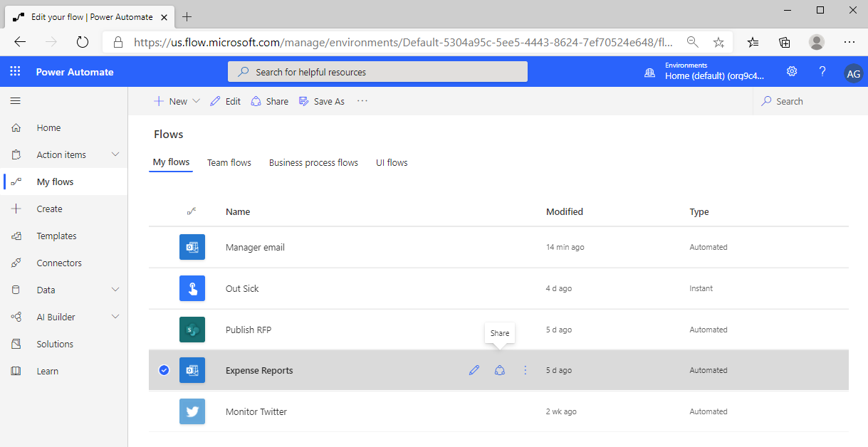The height and width of the screenshot is (447, 868).
Task: Expand the AI Builder chevron
Action: pyautogui.click(x=115, y=317)
